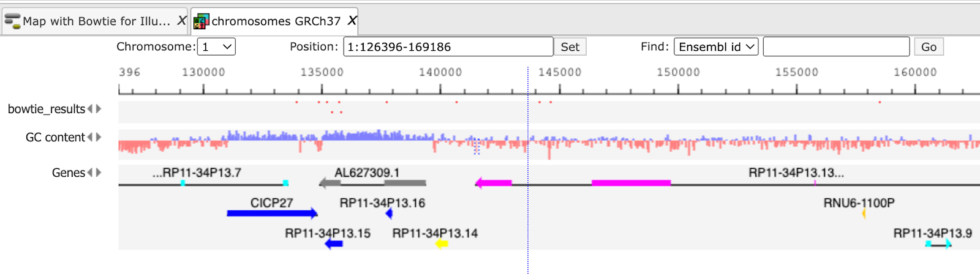Viewport: 980px width, 274px height.
Task: Click the Go button
Action: [929, 46]
